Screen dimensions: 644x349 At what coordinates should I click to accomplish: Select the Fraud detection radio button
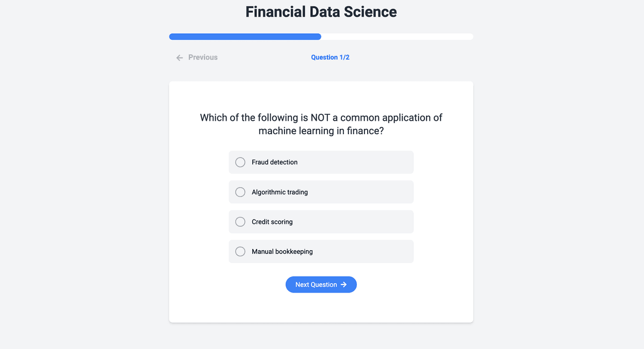tap(240, 162)
